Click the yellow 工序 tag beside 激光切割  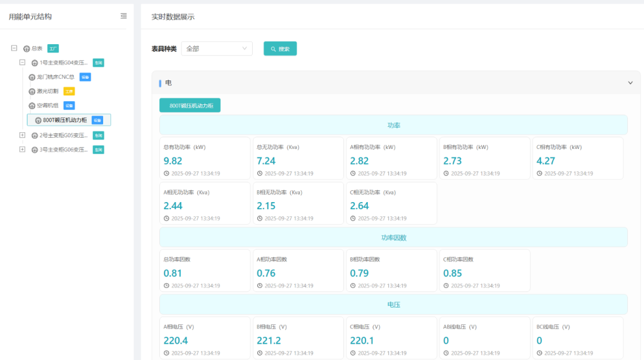click(69, 92)
